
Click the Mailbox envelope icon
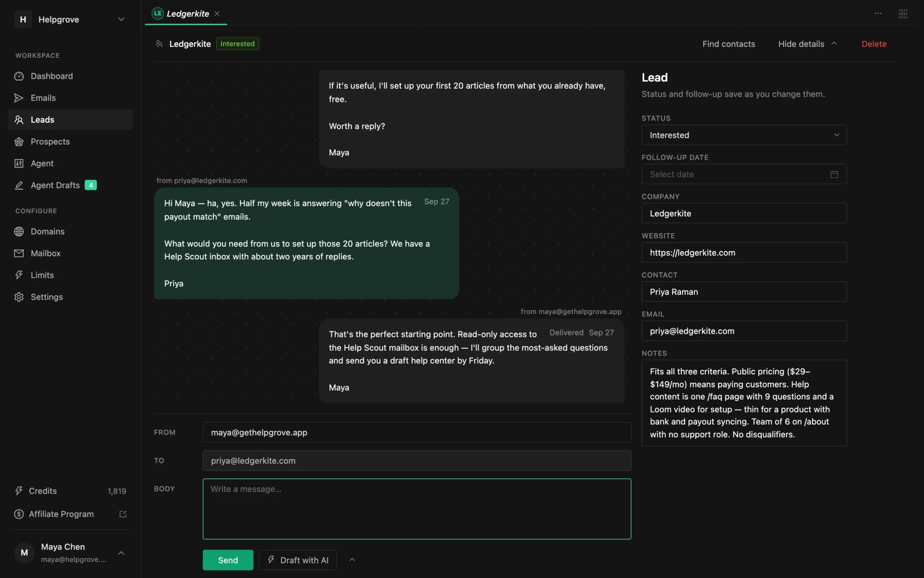[19, 253]
